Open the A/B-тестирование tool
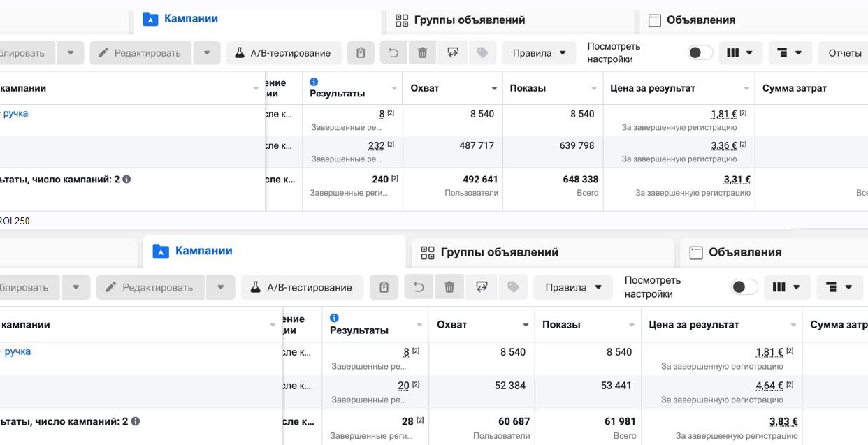This screenshot has width=868, height=445. pyautogui.click(x=283, y=52)
